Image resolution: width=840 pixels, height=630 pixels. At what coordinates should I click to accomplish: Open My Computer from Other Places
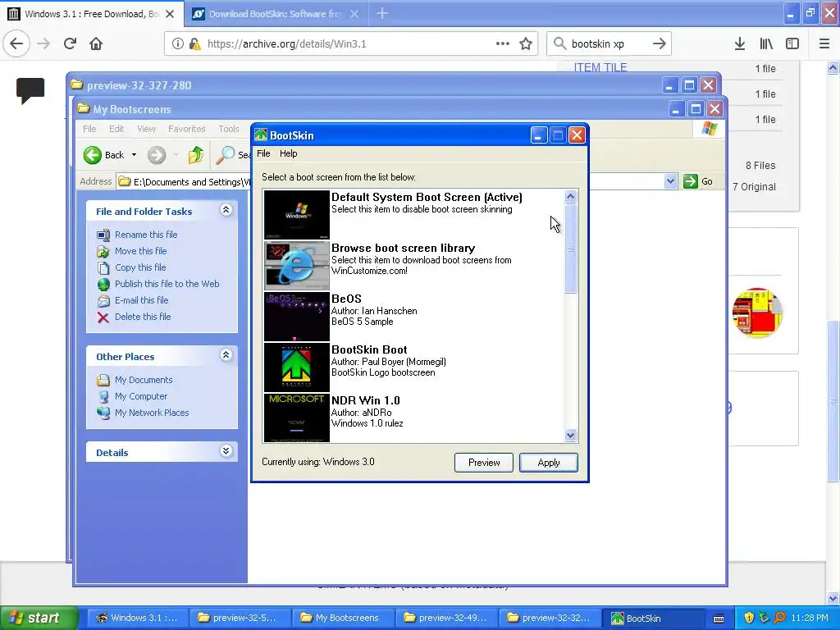click(x=141, y=397)
